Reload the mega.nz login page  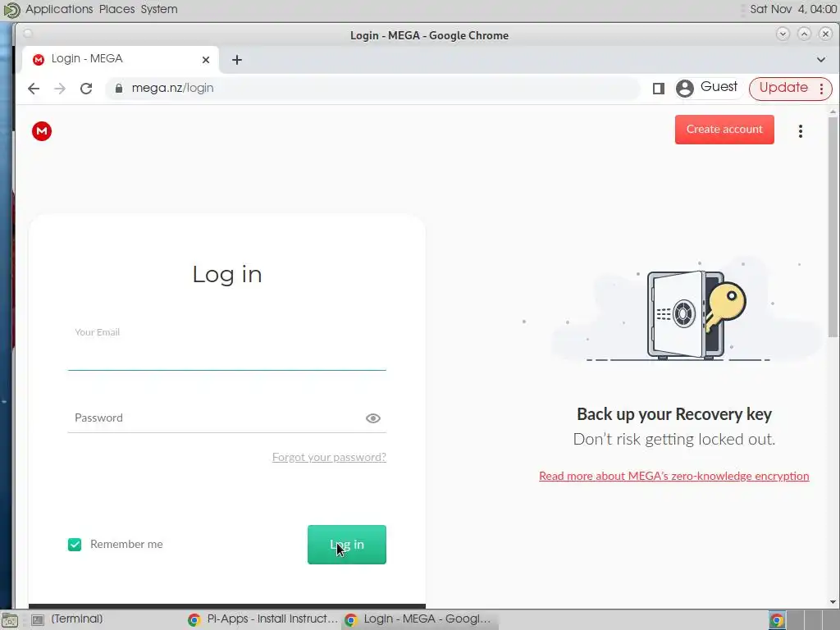pyautogui.click(x=86, y=89)
